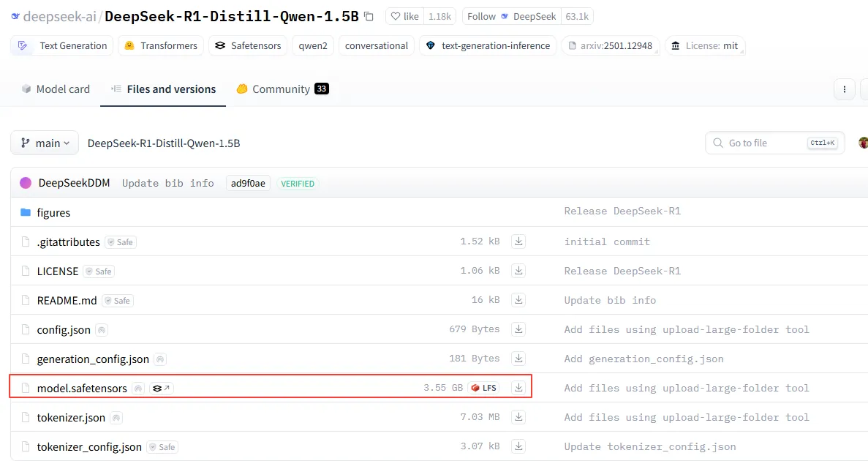Switch to the Model card tab
Screen dimensions: 868x461
[x=56, y=89]
